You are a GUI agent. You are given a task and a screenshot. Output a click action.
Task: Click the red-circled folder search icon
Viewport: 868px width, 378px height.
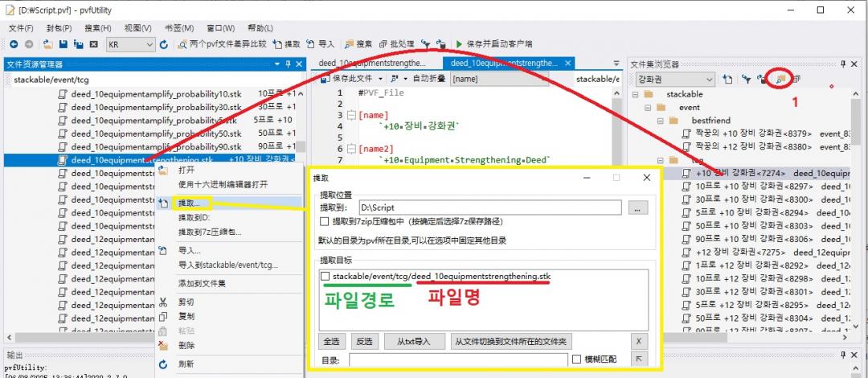click(x=778, y=79)
